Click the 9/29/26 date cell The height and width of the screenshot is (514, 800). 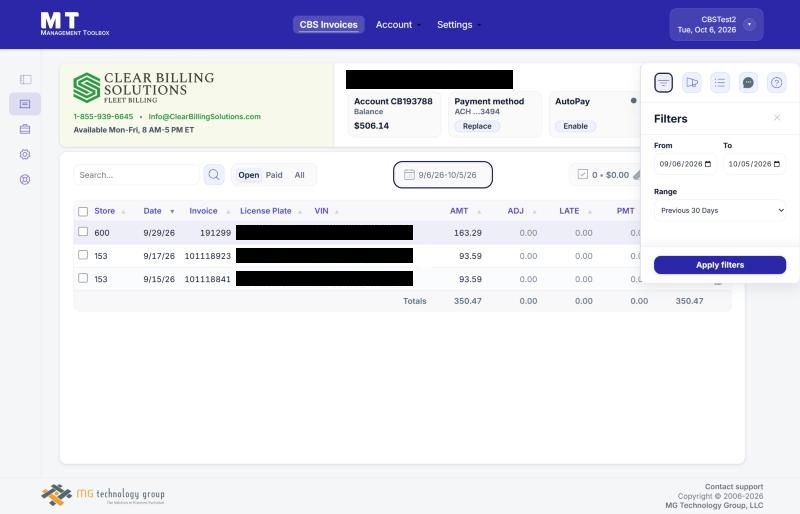pyautogui.click(x=159, y=233)
